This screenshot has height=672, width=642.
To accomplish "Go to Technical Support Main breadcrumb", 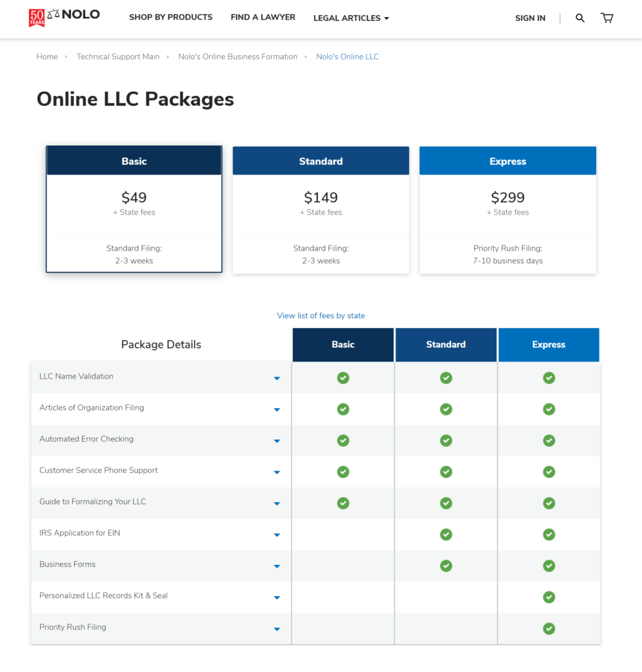I will pos(118,56).
